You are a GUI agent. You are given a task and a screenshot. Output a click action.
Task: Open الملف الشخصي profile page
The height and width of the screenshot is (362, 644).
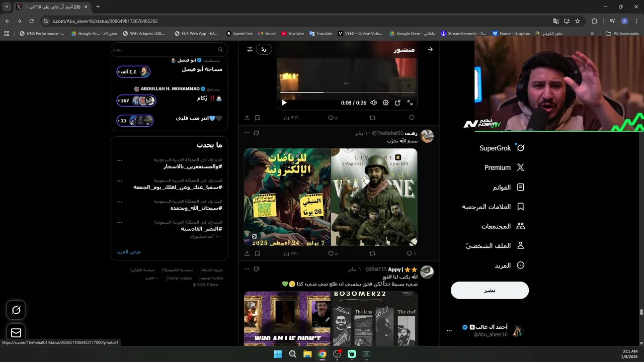(495, 246)
